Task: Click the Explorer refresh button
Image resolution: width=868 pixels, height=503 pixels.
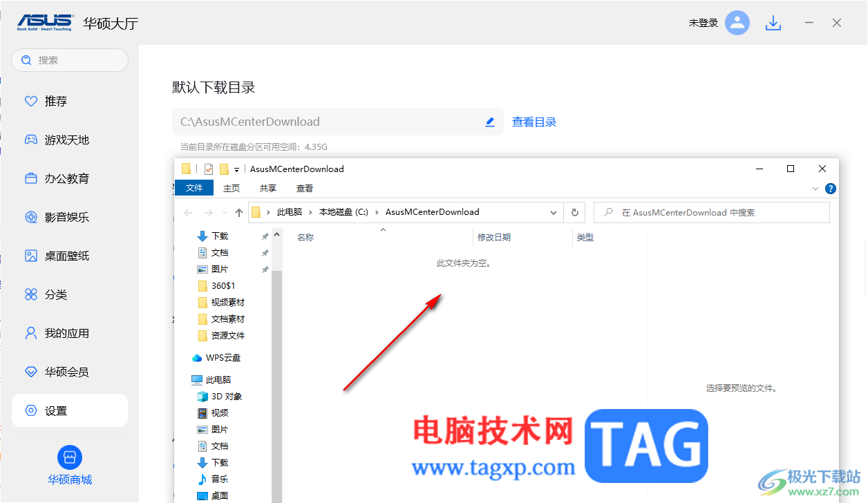Action: pyautogui.click(x=575, y=213)
